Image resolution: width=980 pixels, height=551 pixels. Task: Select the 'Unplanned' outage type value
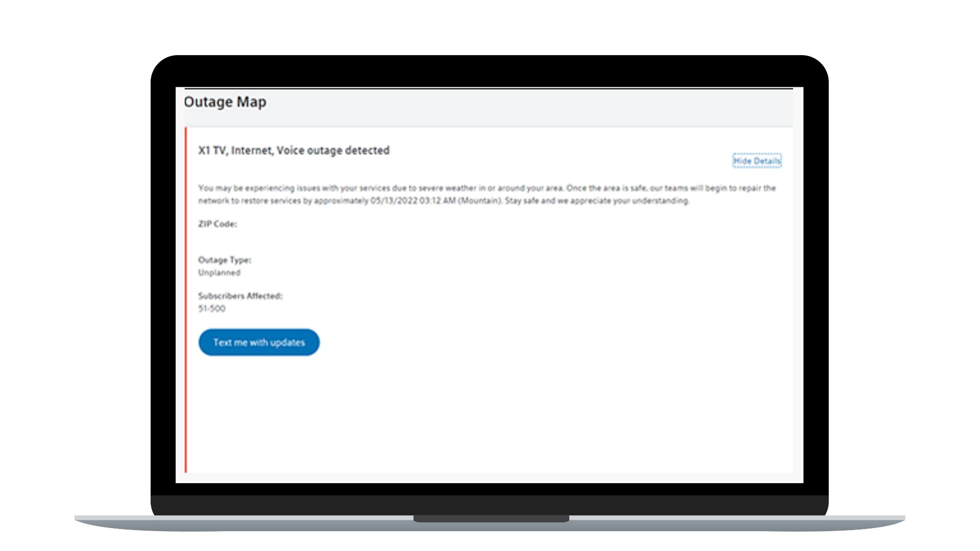pyautogui.click(x=219, y=272)
